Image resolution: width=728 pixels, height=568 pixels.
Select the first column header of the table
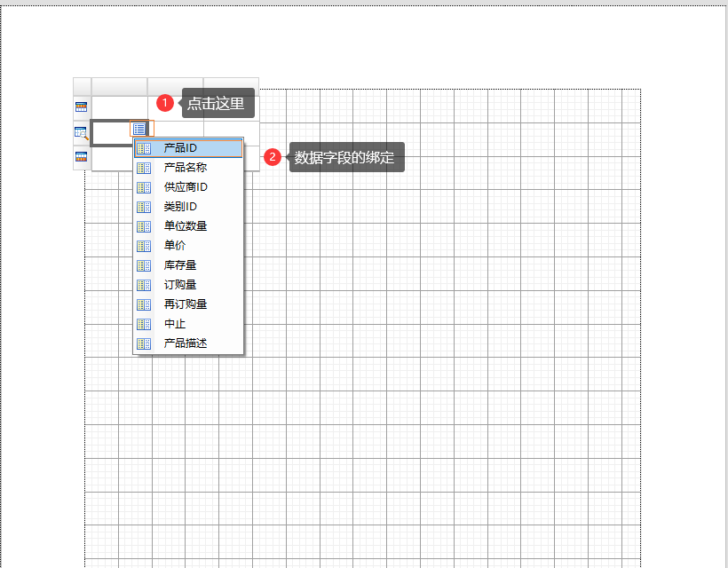119,86
